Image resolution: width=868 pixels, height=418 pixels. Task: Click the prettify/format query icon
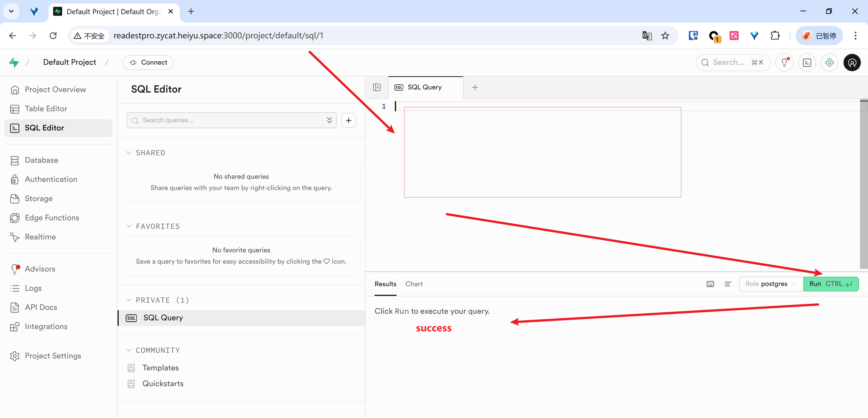point(728,284)
